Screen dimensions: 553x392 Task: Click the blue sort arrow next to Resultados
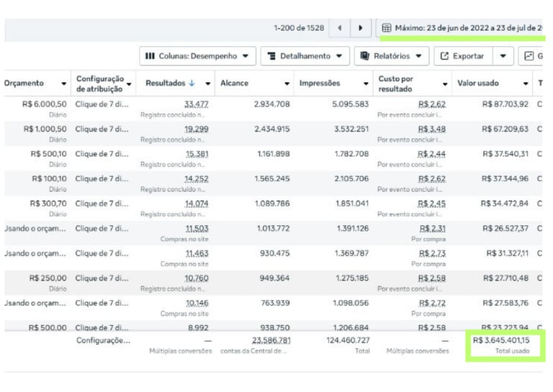(x=192, y=83)
